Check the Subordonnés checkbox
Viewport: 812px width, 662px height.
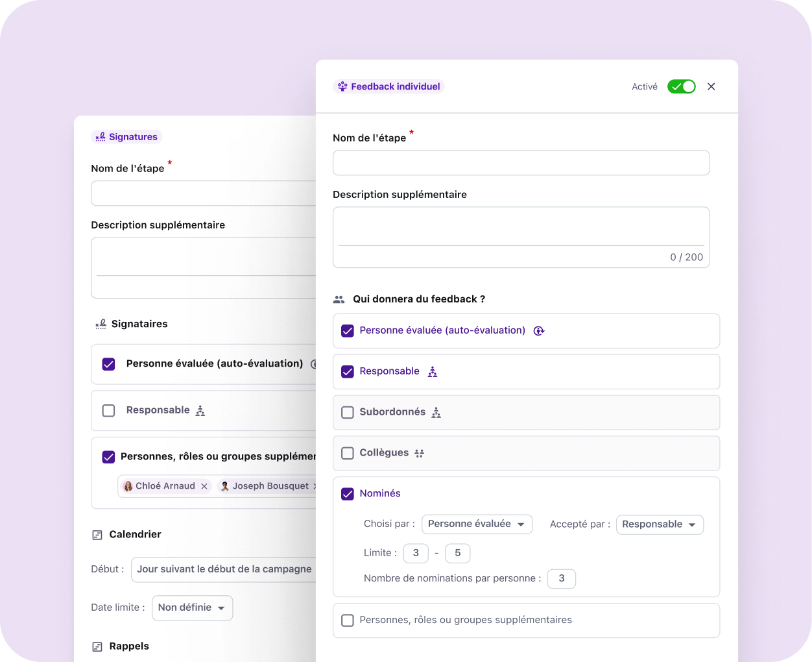click(x=348, y=413)
